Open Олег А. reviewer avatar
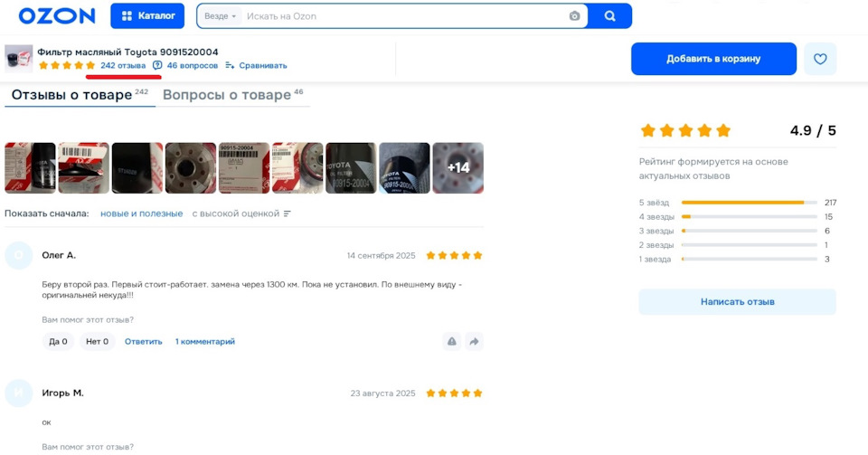This screenshot has height=455, width=868. coord(19,255)
